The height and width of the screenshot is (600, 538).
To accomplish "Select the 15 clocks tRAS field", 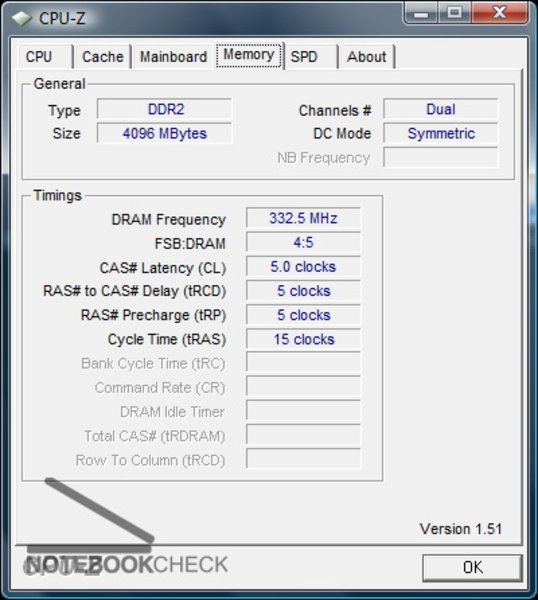I will pos(303,339).
